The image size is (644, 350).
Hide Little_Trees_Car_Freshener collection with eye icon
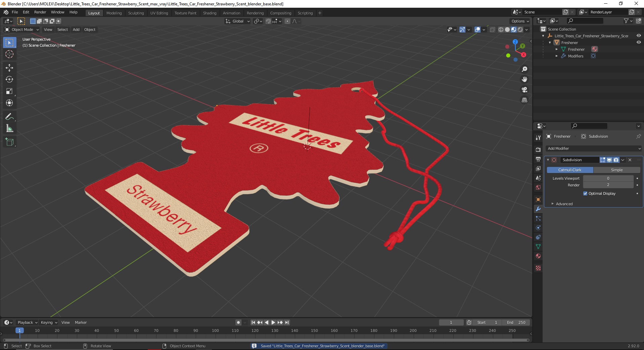[639, 36]
